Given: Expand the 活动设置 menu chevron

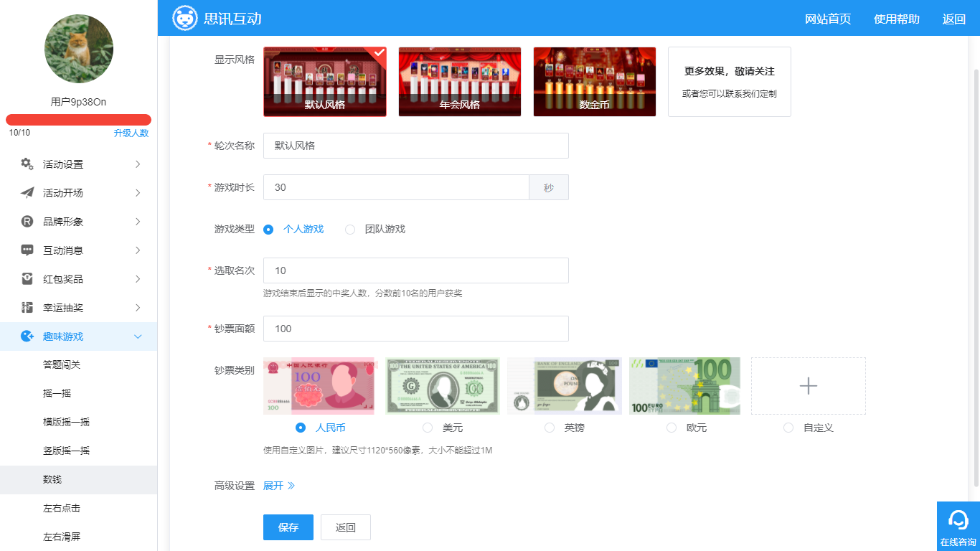Looking at the screenshot, I should [x=138, y=164].
